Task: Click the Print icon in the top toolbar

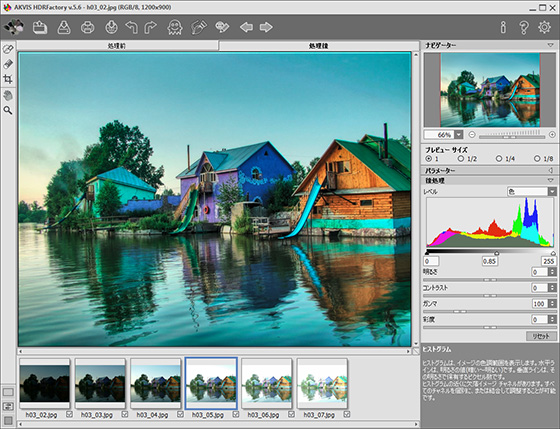Action: pos(88,27)
